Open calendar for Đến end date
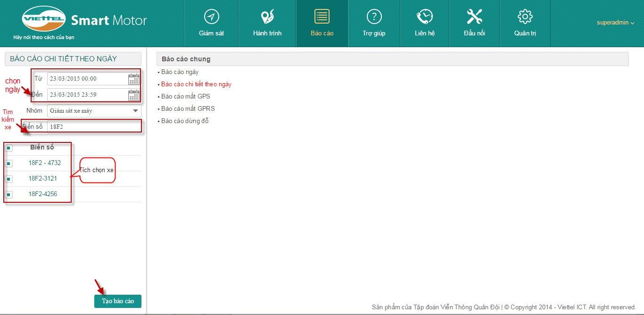 point(134,95)
